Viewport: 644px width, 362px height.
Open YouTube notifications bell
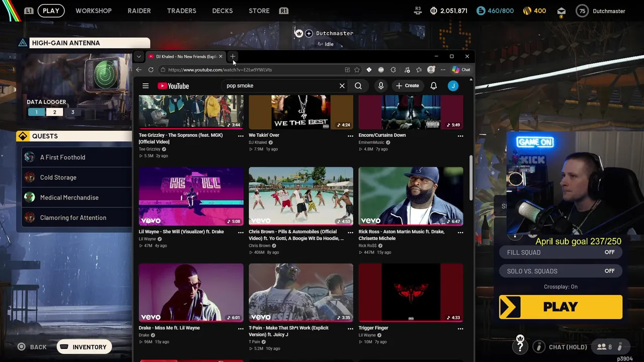pos(434,86)
